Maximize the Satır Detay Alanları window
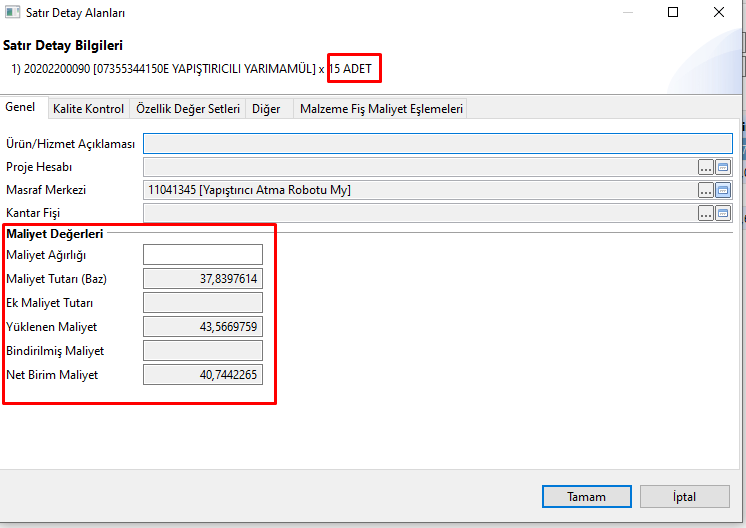Image resolution: width=746 pixels, height=528 pixels. [673, 12]
